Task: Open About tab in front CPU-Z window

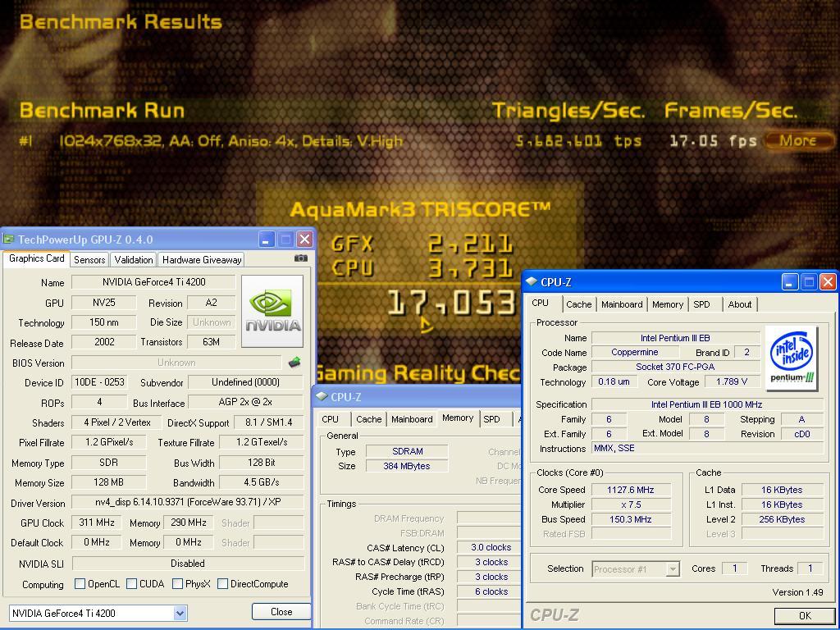Action: (739, 304)
